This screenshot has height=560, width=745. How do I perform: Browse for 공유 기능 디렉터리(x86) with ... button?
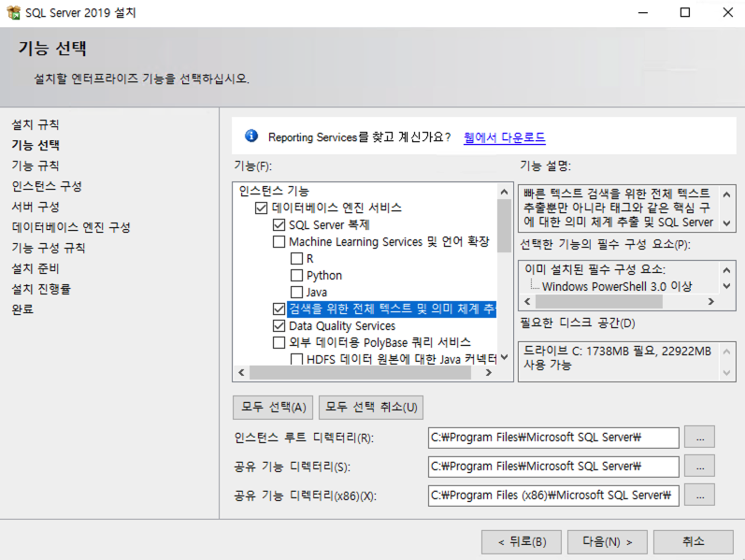[699, 495]
